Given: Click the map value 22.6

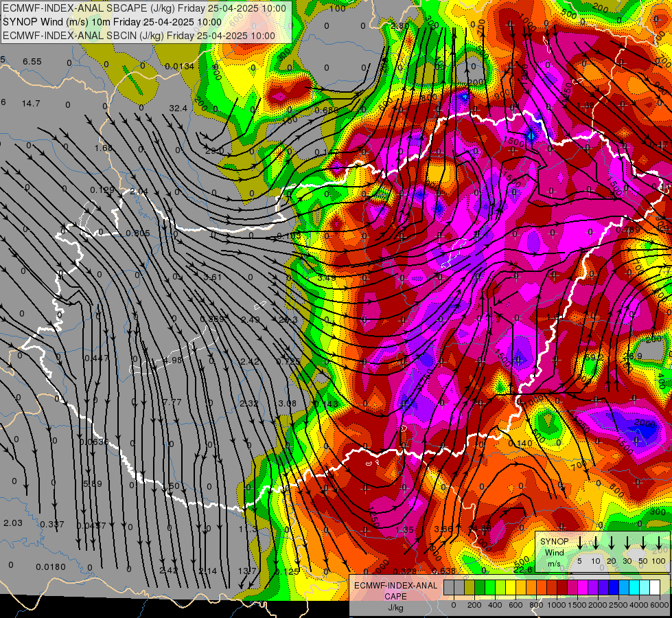Looking at the screenshot, I should point(522,569).
